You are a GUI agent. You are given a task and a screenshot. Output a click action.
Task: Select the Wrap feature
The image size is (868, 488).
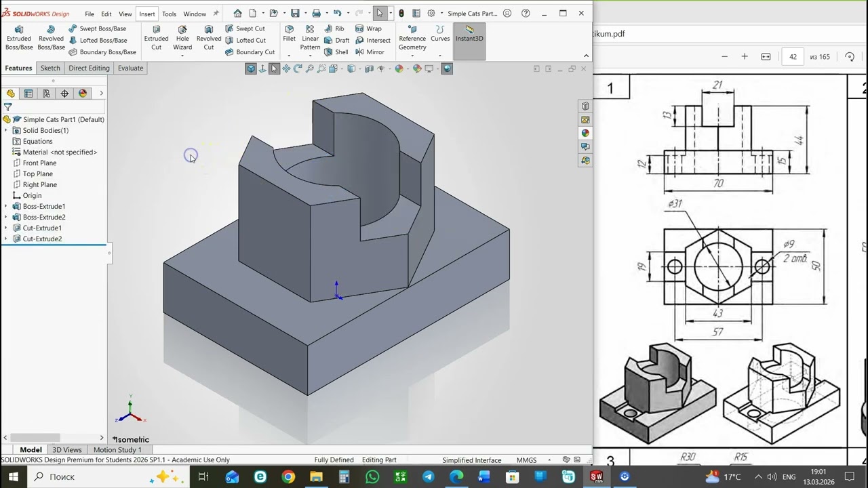point(368,28)
